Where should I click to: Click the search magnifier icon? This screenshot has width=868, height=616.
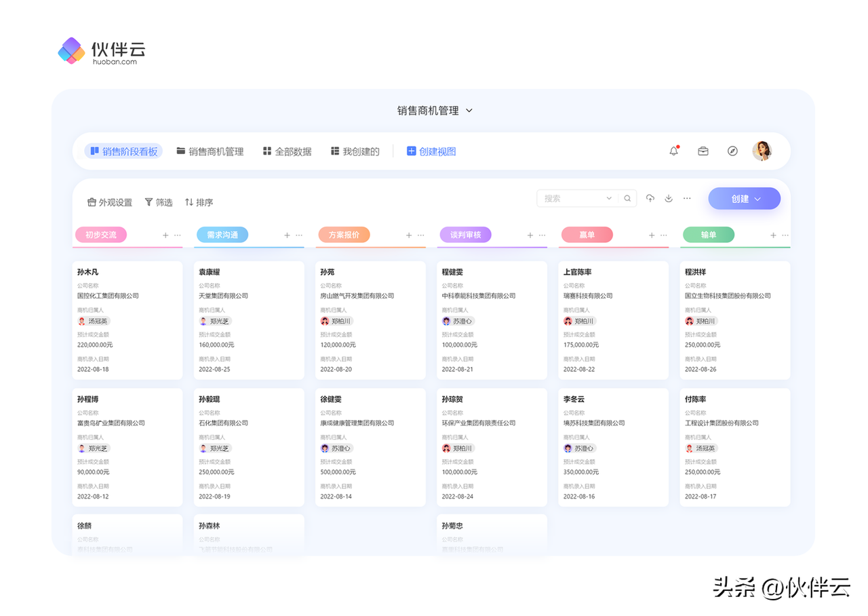[x=627, y=199]
